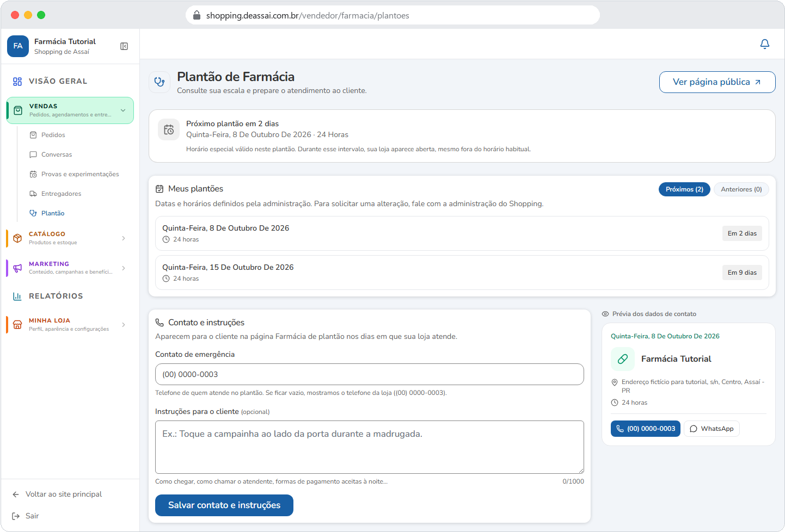785x532 pixels.
Task: Click calendar-clock icon in next shift card
Action: tap(169, 130)
